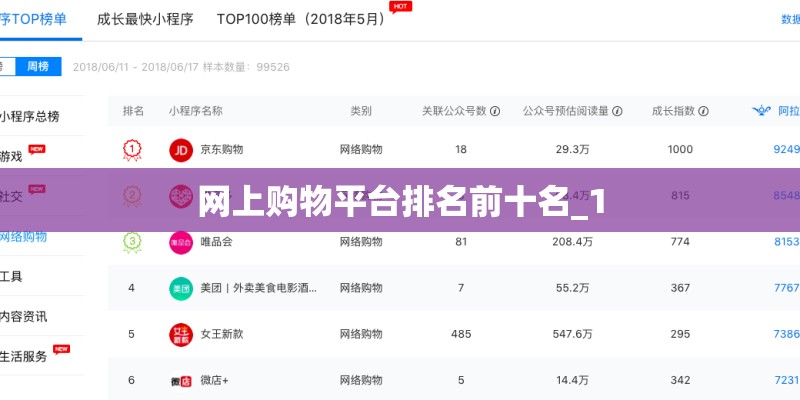Click the 微店+ mini program name
The image size is (800, 400).
(x=214, y=380)
